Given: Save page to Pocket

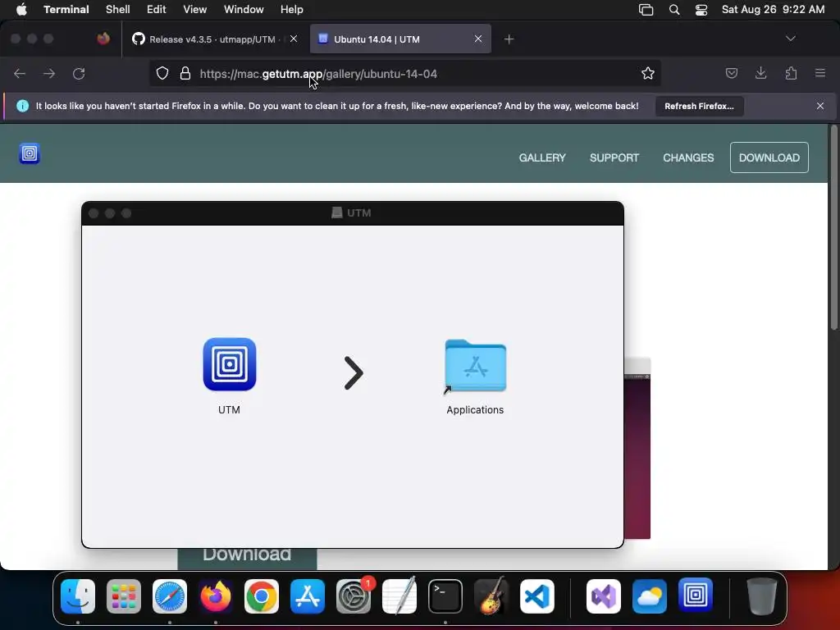Looking at the screenshot, I should coord(731,73).
